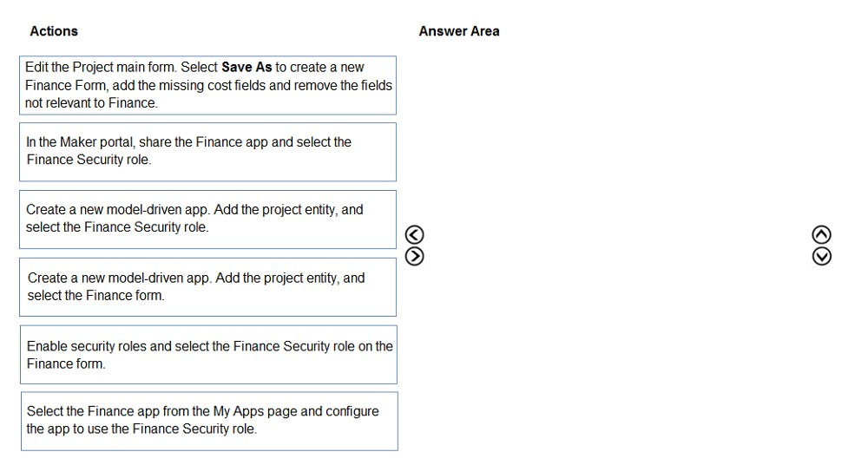Click the move-right circled arrow icon
The width and height of the screenshot is (868, 465).
click(x=414, y=256)
